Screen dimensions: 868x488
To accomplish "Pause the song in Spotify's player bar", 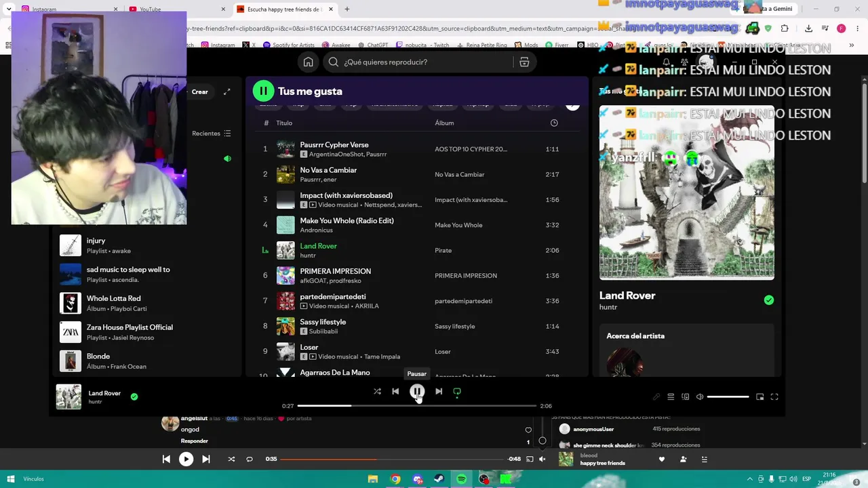I will (417, 391).
